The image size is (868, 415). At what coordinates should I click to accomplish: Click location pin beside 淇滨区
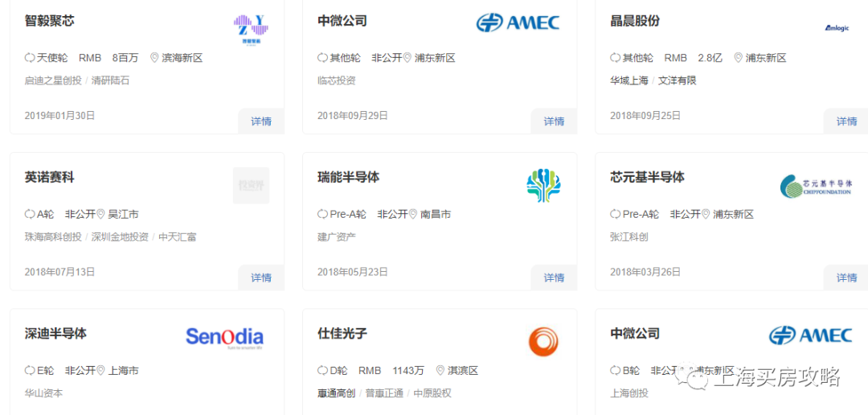click(440, 370)
